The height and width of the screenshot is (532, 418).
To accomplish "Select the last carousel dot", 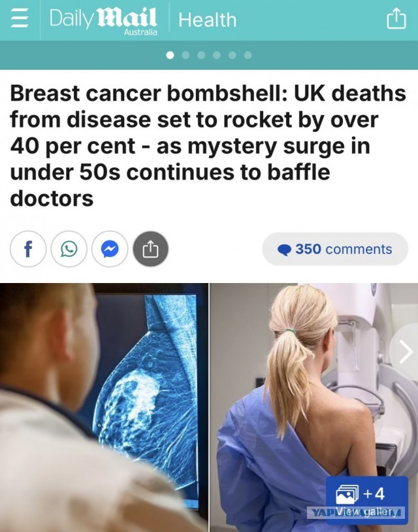I will tap(248, 55).
